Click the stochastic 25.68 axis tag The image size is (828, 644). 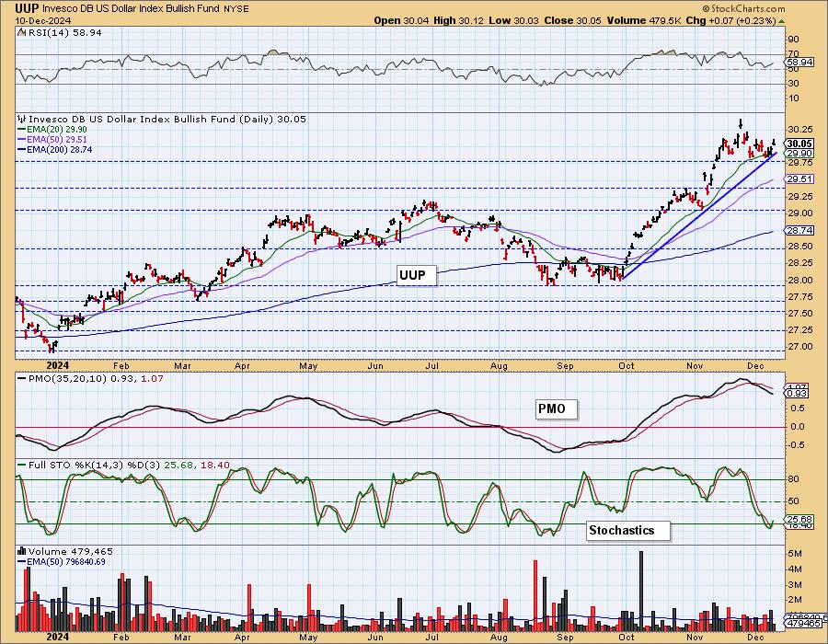pyautogui.click(x=799, y=520)
